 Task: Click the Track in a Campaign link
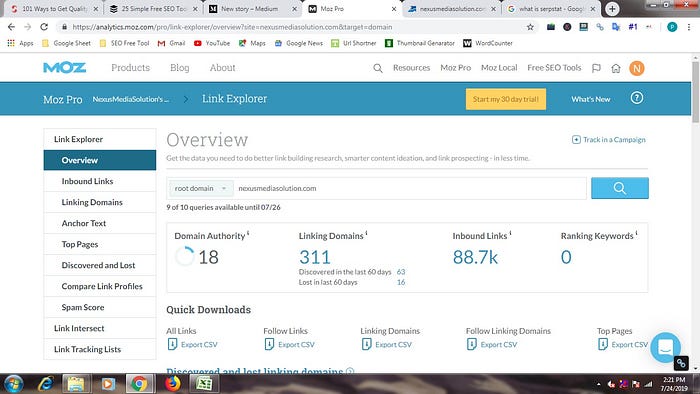click(609, 140)
